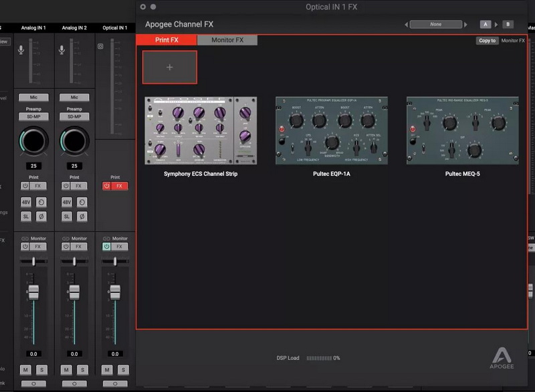Disable Optical IN 1 Print power
The width and height of the screenshot is (535, 392).
coord(107,186)
